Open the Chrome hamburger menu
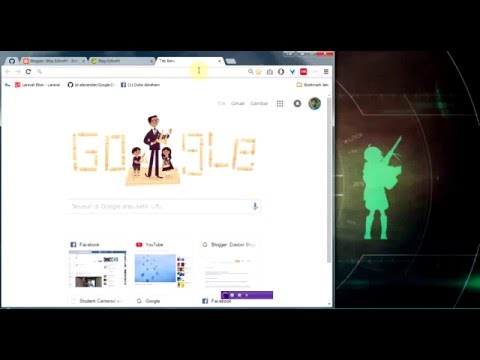 click(x=326, y=72)
